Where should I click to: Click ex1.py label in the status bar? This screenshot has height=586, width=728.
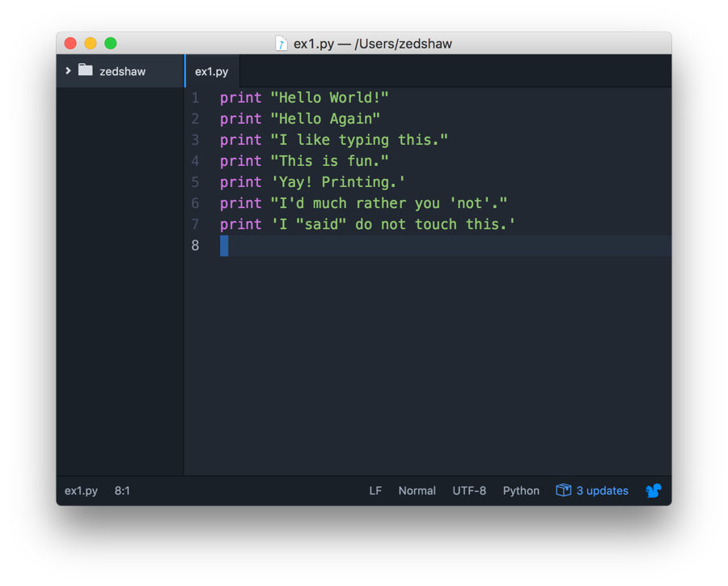(81, 490)
